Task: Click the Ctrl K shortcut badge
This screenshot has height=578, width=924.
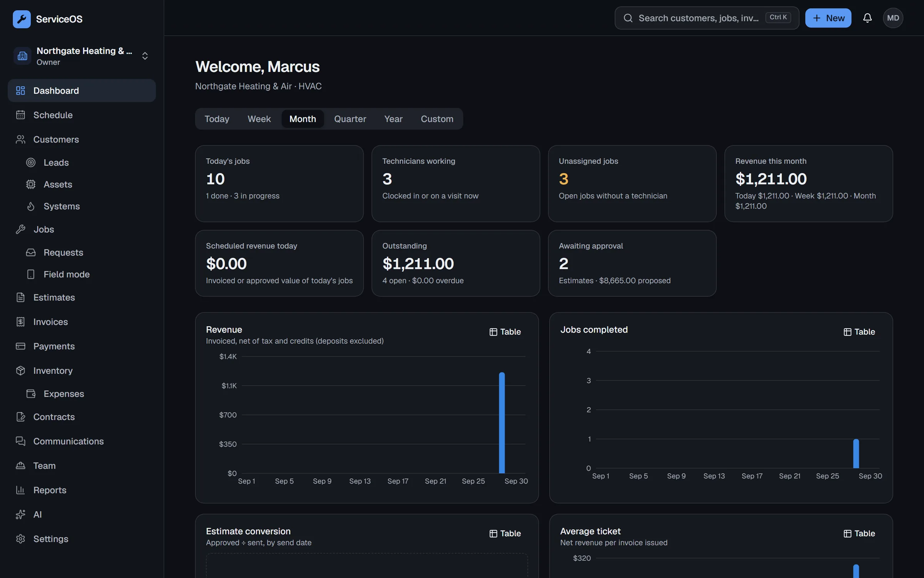Action: point(778,17)
